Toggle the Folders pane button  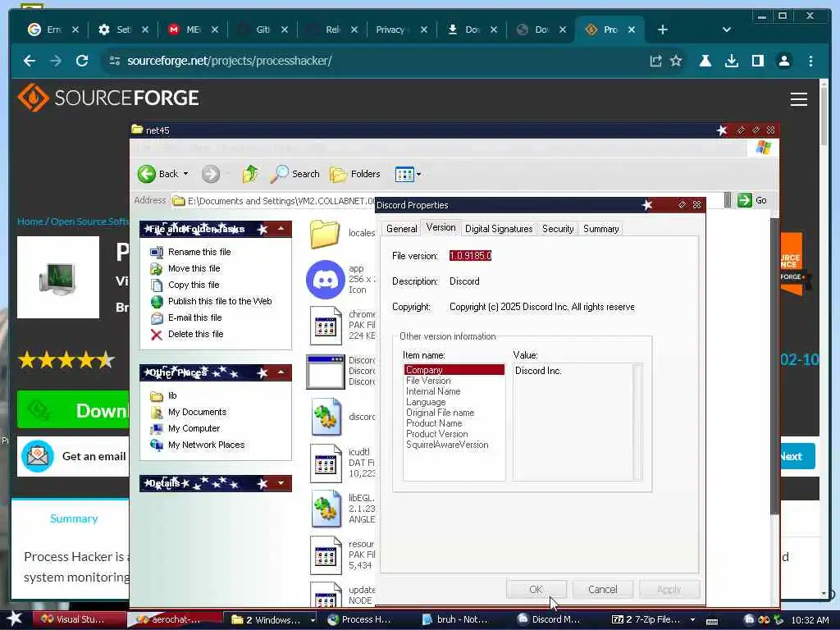click(x=354, y=174)
